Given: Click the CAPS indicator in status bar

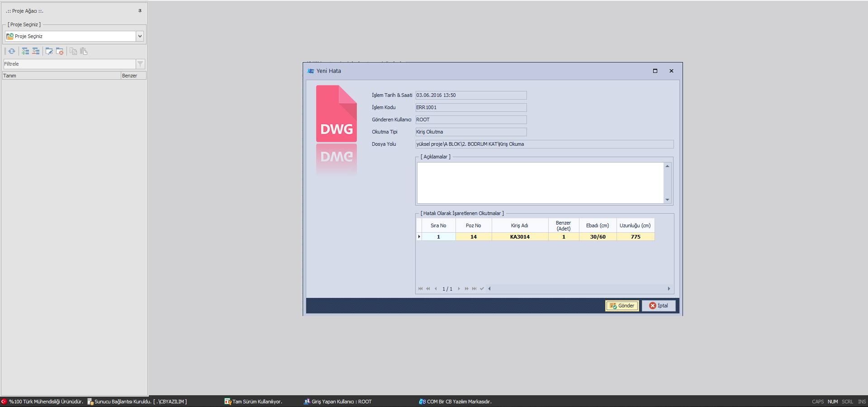Looking at the screenshot, I should (x=818, y=402).
